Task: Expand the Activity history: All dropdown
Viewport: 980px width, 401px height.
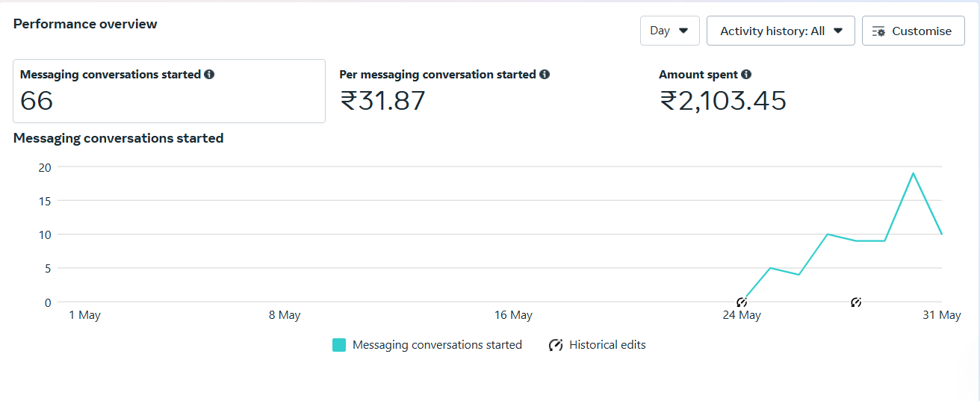Action: (781, 31)
